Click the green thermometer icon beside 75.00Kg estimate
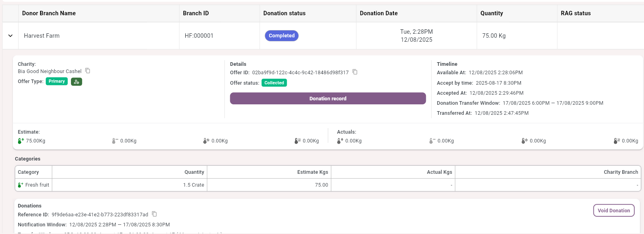 pyautogui.click(x=21, y=141)
